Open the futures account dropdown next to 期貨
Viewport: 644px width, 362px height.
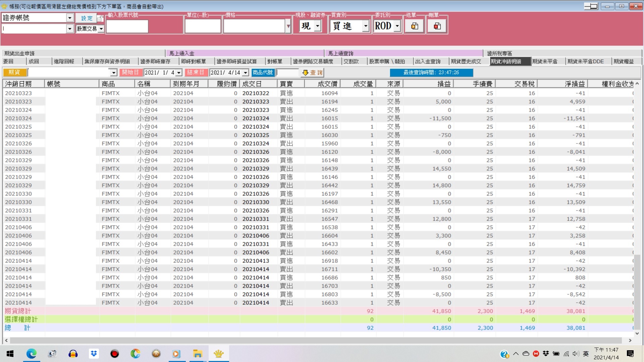point(113,72)
